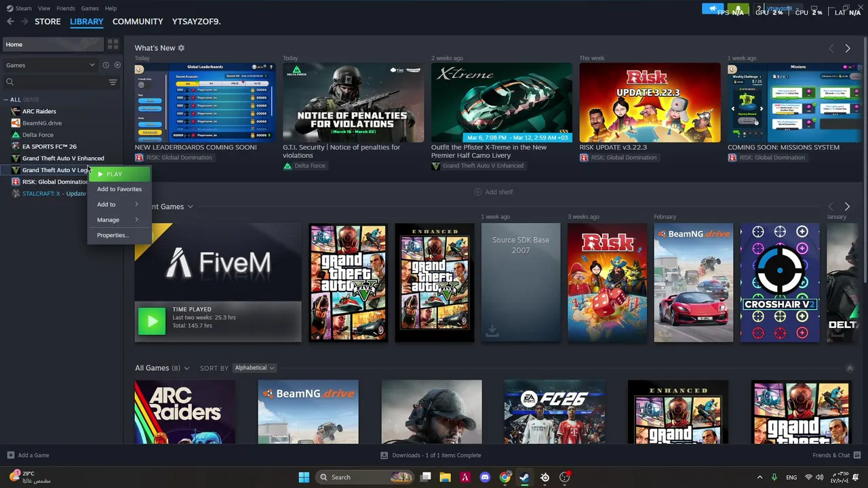The image size is (868, 488).
Task: Expand the Recent Games shelf dropdown
Action: pyautogui.click(x=190, y=207)
